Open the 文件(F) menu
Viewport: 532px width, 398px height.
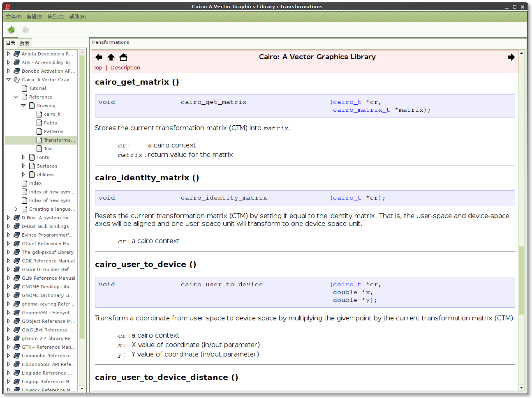tap(14, 17)
